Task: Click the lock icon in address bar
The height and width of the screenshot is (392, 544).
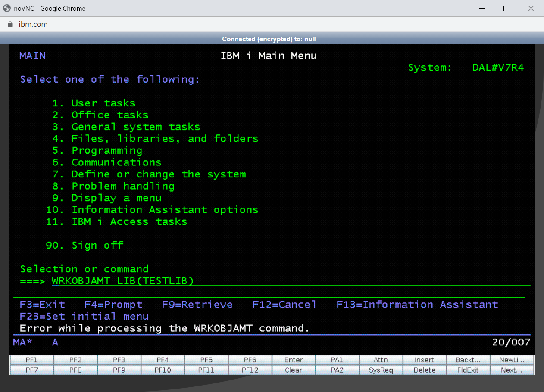Action: click(10, 24)
